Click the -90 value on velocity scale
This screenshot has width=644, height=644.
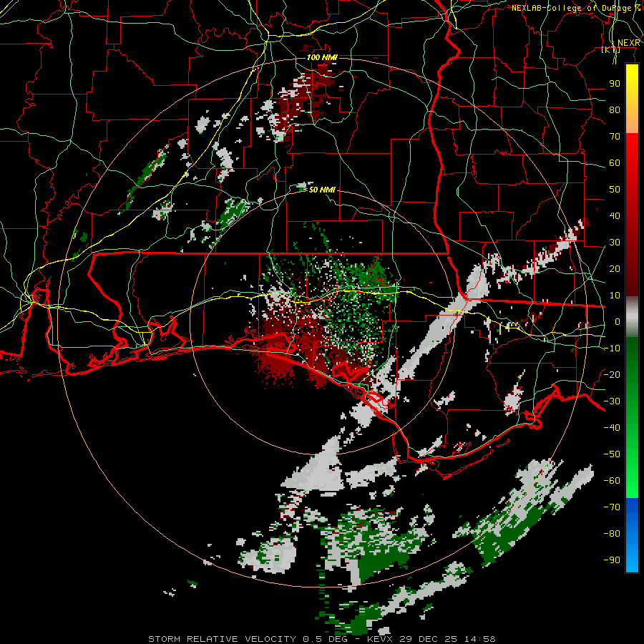click(x=612, y=560)
